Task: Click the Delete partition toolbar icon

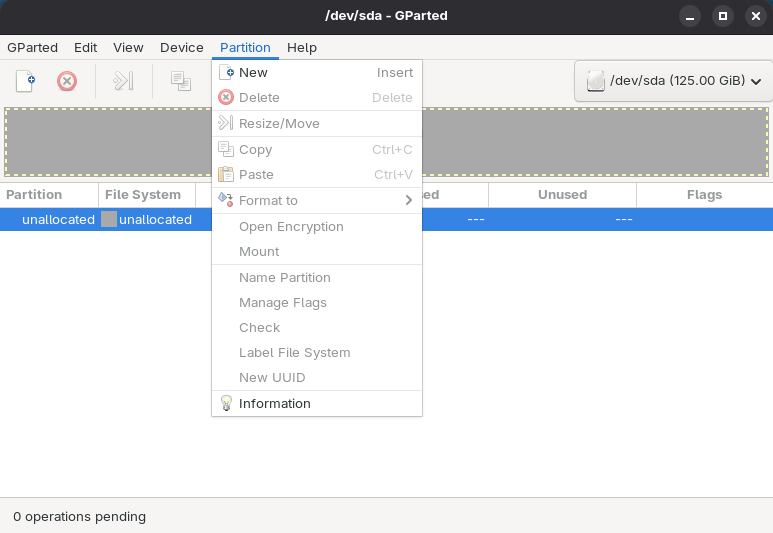Action: coord(67,81)
